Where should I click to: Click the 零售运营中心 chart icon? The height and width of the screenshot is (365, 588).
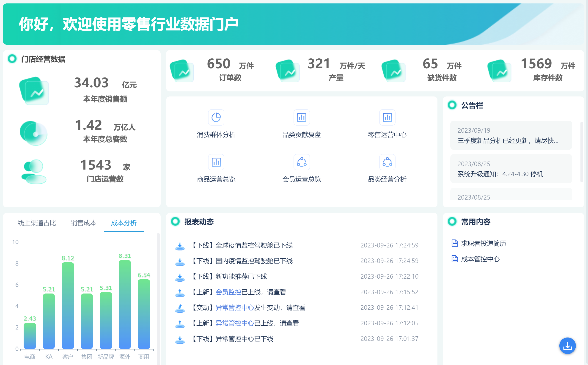387,118
